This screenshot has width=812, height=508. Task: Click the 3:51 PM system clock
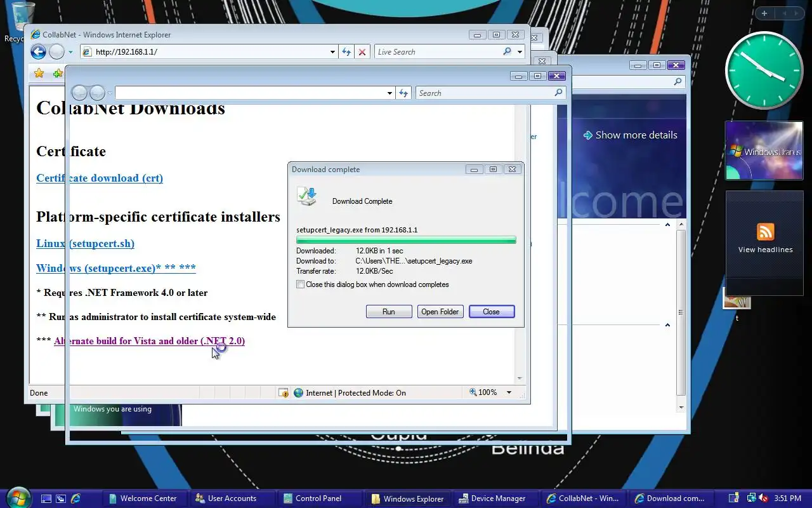[x=788, y=498]
